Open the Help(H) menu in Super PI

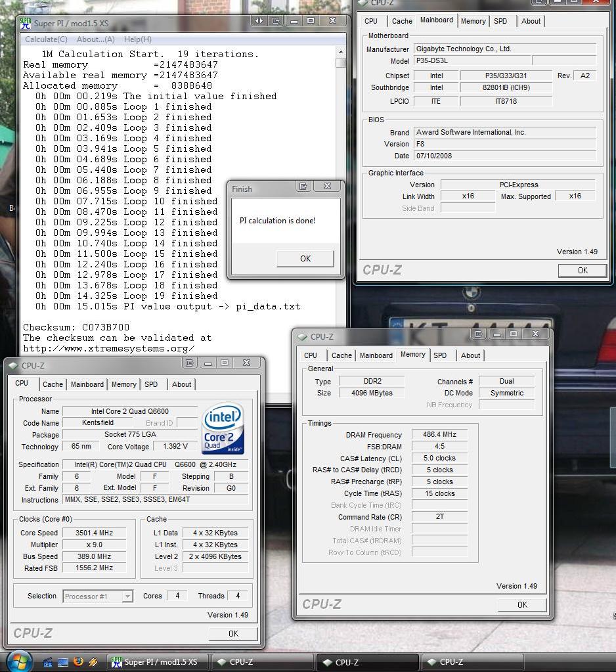[137, 39]
